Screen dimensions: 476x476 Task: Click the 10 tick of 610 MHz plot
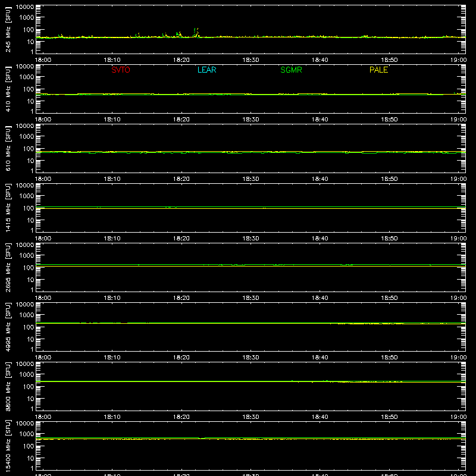[30, 161]
